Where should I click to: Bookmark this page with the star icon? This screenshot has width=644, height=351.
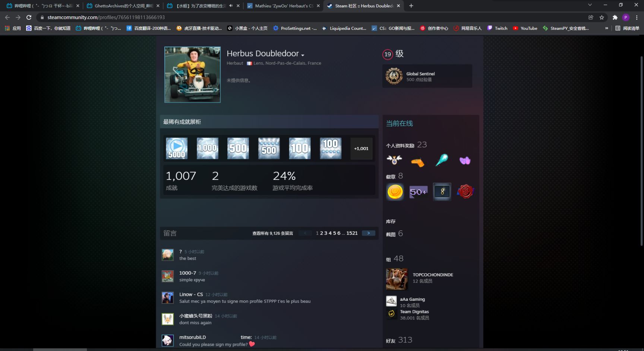click(602, 17)
